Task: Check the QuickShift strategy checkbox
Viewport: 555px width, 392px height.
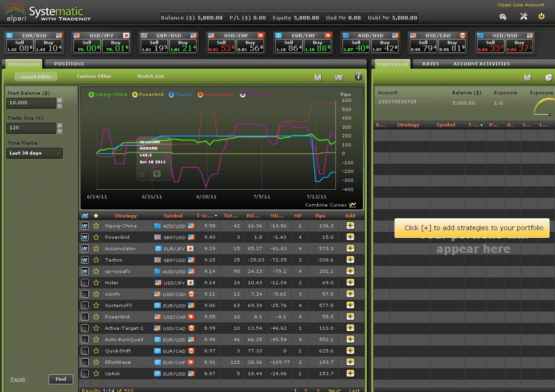Action: pos(85,351)
